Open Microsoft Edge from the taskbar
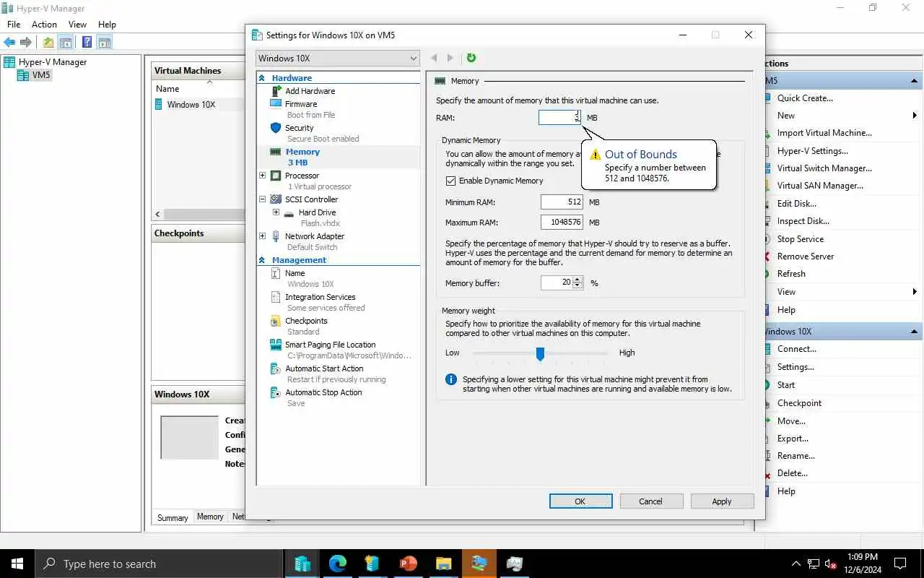 click(338, 564)
